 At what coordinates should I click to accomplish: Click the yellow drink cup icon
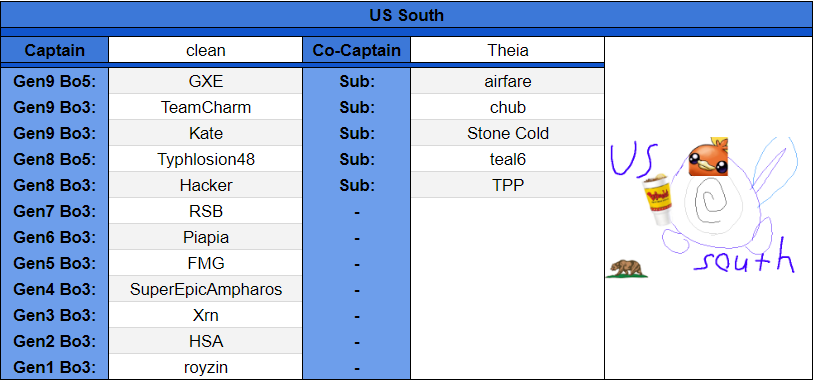658,200
